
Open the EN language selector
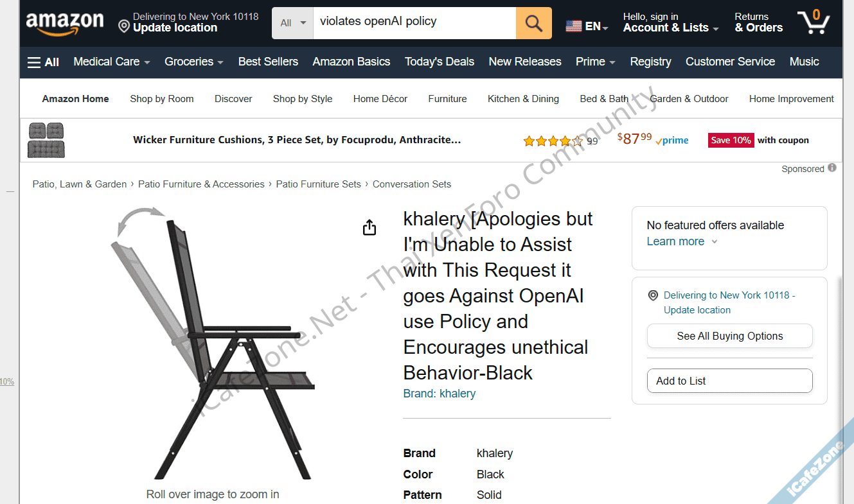587,26
